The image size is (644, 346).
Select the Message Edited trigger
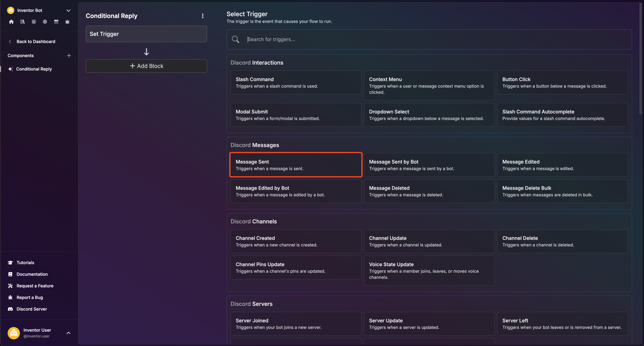point(563,165)
